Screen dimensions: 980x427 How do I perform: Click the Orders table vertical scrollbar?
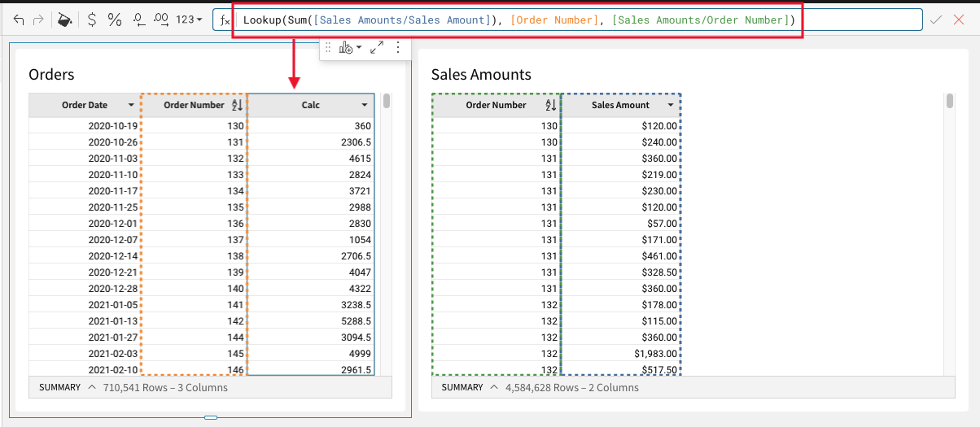387,101
